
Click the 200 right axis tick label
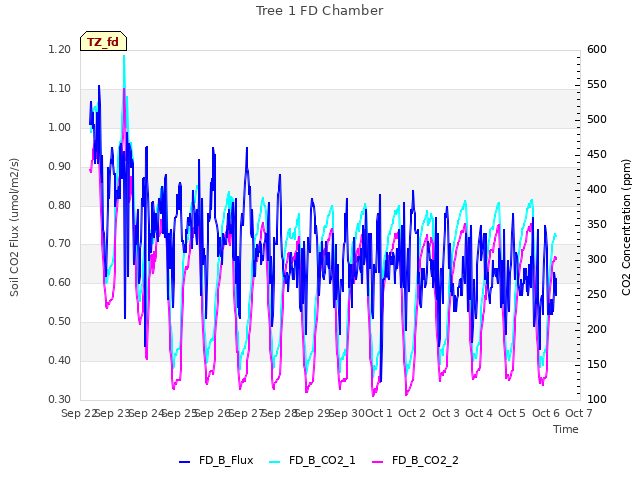coord(597,329)
